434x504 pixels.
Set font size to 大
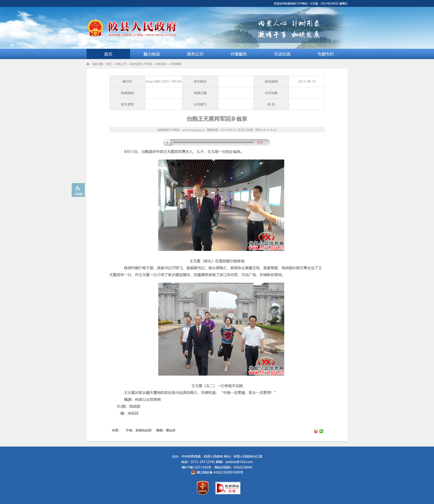pyautogui.click(x=275, y=130)
